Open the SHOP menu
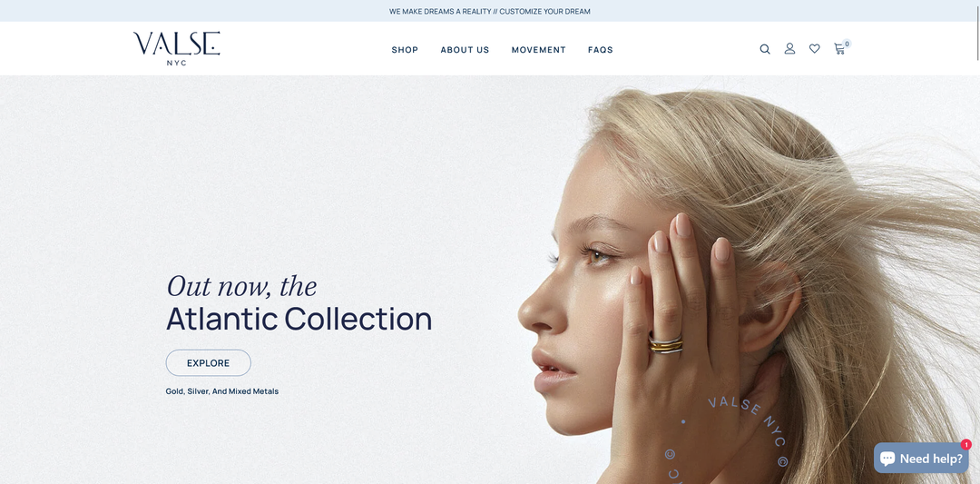 pos(405,50)
